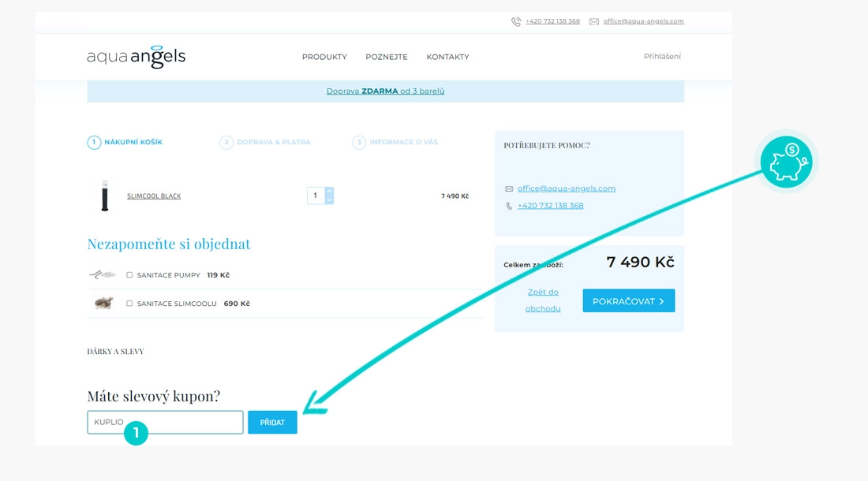Check the Sanitace pumpy checkbox
The width and height of the screenshot is (868, 481).
coord(129,274)
